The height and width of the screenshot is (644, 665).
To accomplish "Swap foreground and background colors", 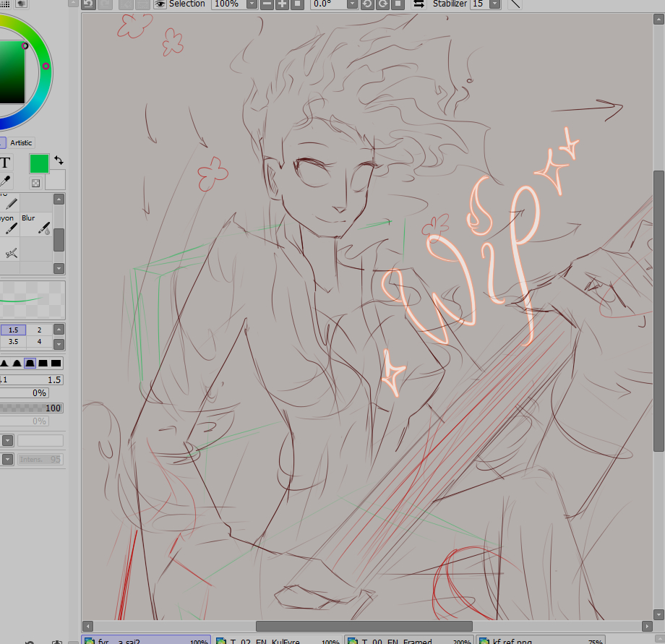I will coord(59,160).
